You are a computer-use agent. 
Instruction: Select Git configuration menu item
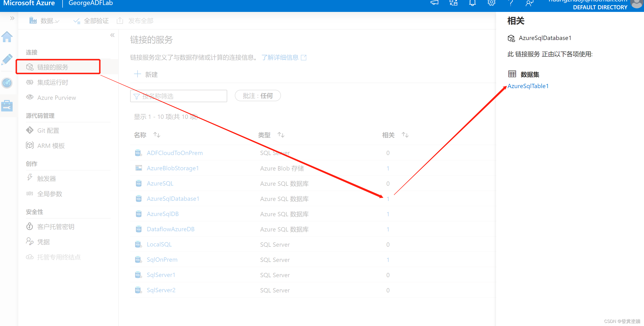click(x=48, y=130)
